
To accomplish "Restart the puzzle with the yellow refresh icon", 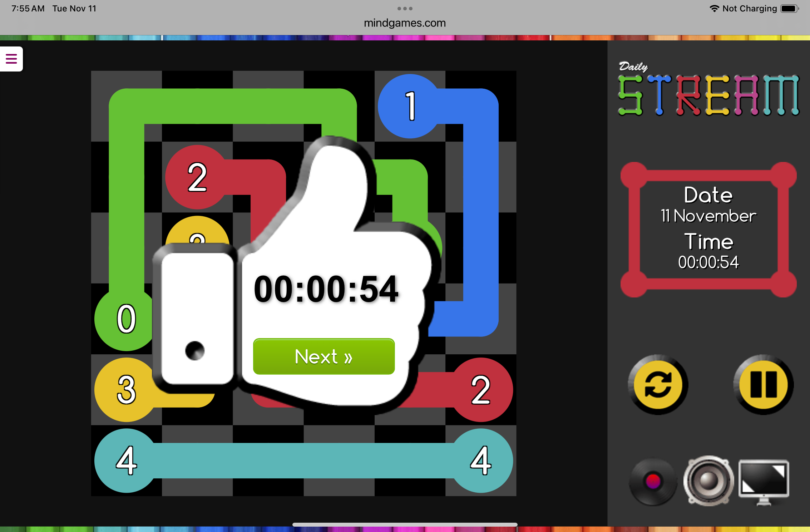I will point(658,385).
